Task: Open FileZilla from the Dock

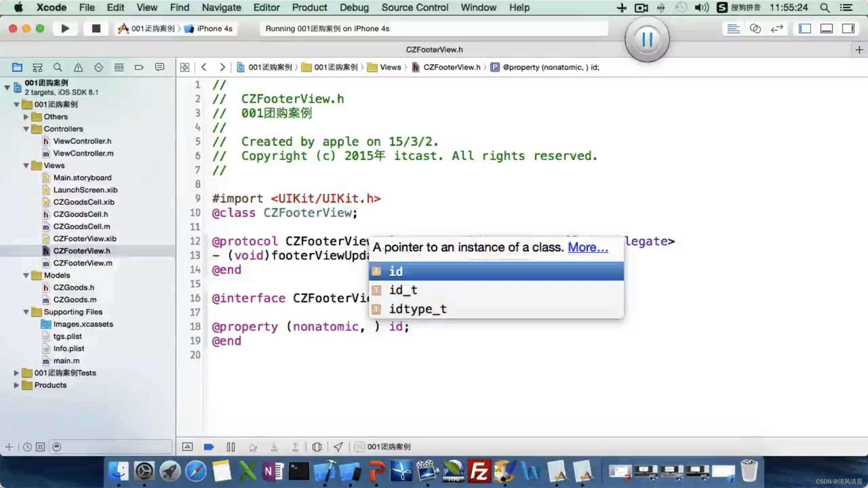Action: tap(478, 471)
